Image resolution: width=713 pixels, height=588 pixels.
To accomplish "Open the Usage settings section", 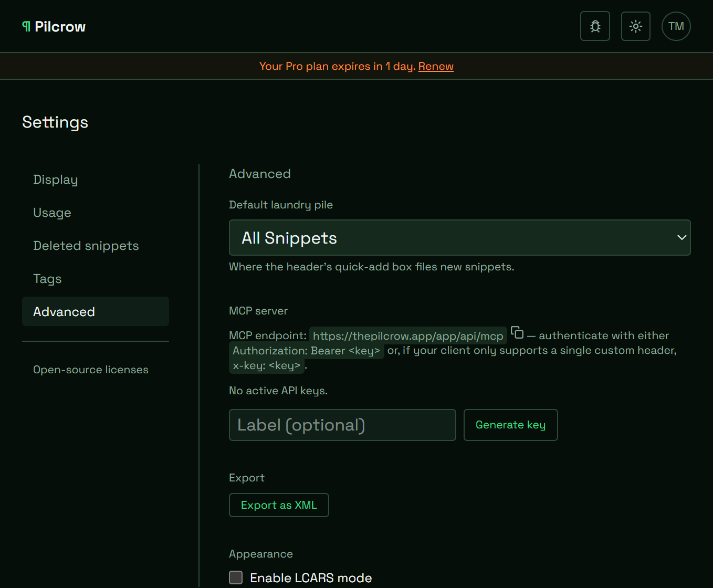I will 96,213.
